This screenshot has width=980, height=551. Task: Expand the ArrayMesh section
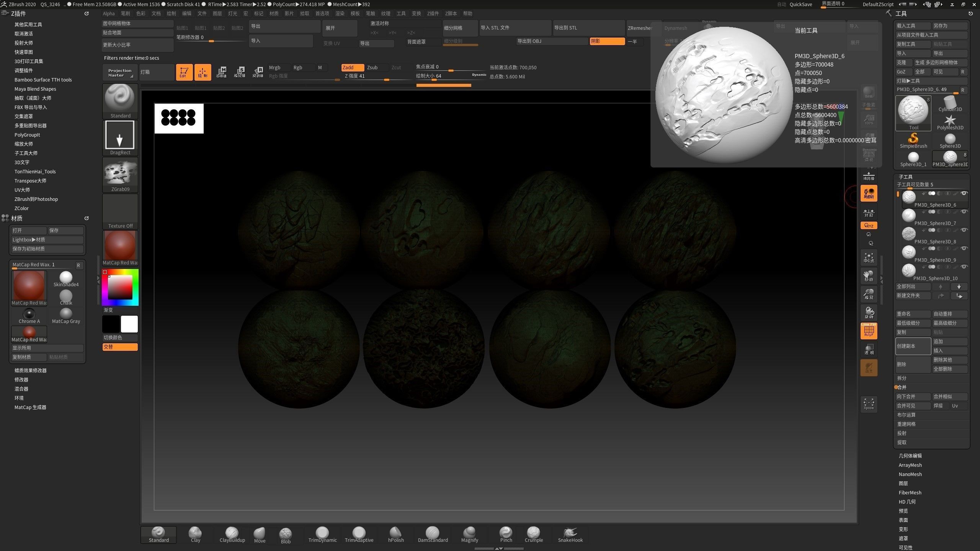click(910, 465)
